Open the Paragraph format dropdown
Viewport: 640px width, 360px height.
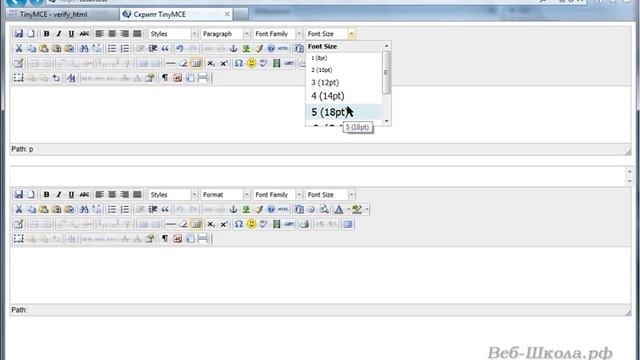click(x=225, y=33)
